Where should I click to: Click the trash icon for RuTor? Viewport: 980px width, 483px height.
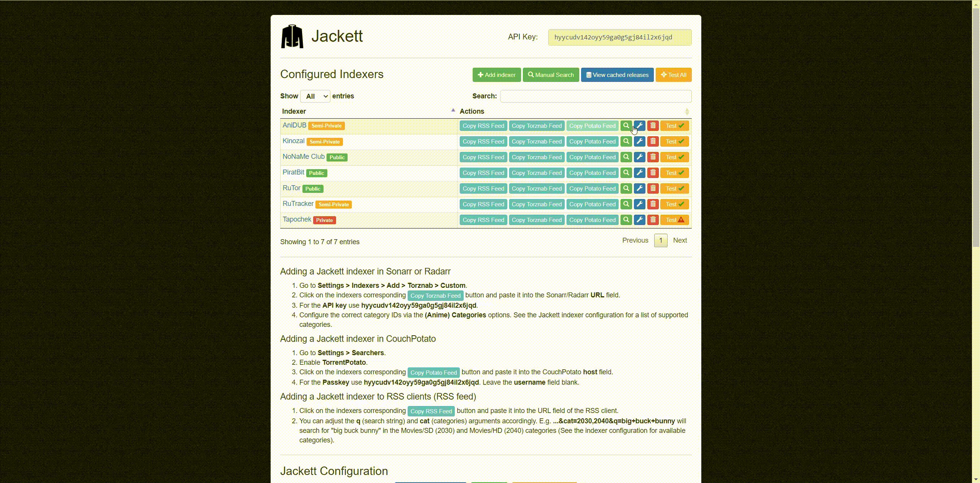click(x=653, y=189)
